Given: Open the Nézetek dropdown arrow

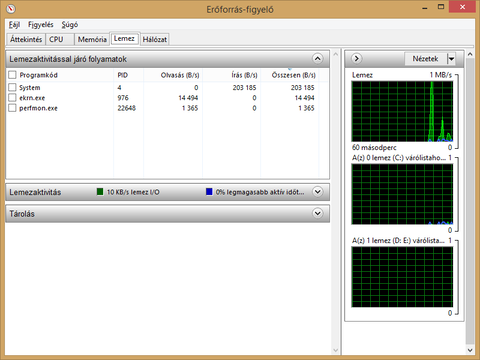Looking at the screenshot, I should click(451, 59).
